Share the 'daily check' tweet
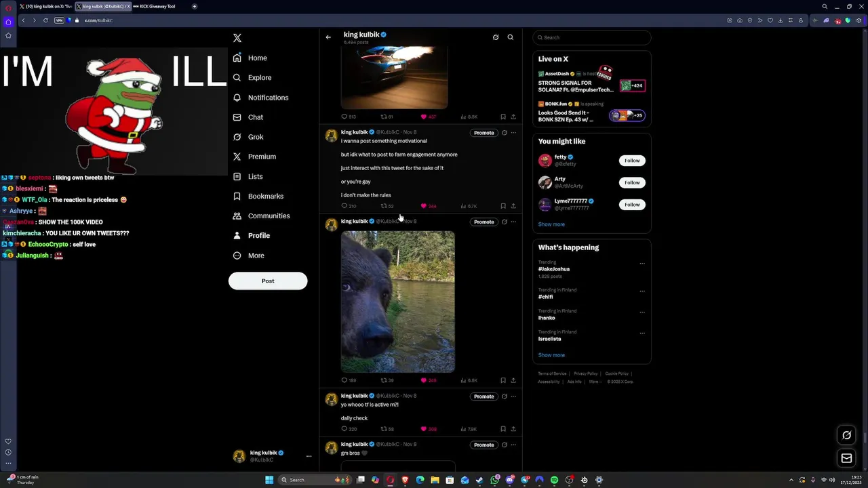Image resolution: width=868 pixels, height=488 pixels. [513, 429]
